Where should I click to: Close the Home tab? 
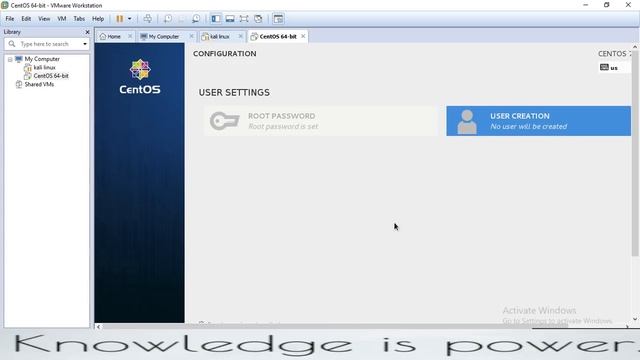[x=130, y=36]
